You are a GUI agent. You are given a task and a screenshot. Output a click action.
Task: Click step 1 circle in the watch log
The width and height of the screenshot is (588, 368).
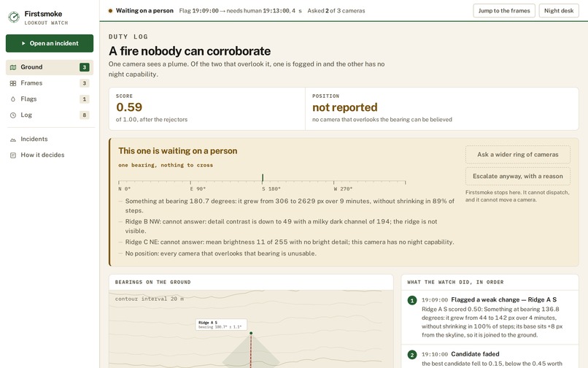point(411,300)
